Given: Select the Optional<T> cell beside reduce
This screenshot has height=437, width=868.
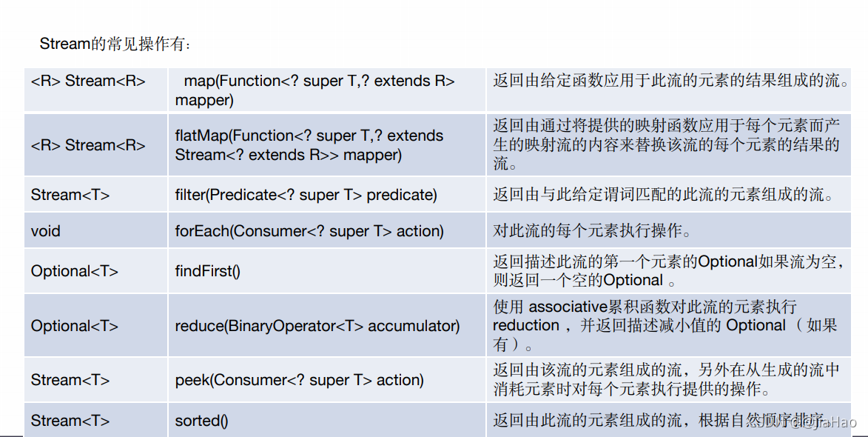Looking at the screenshot, I should [x=95, y=325].
